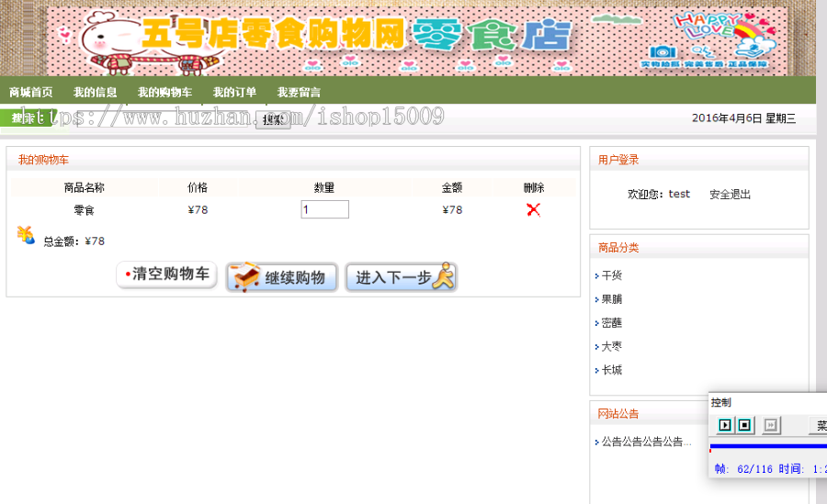Click the blue playback progress bar
Viewport: 827px width, 504px height.
(768, 446)
